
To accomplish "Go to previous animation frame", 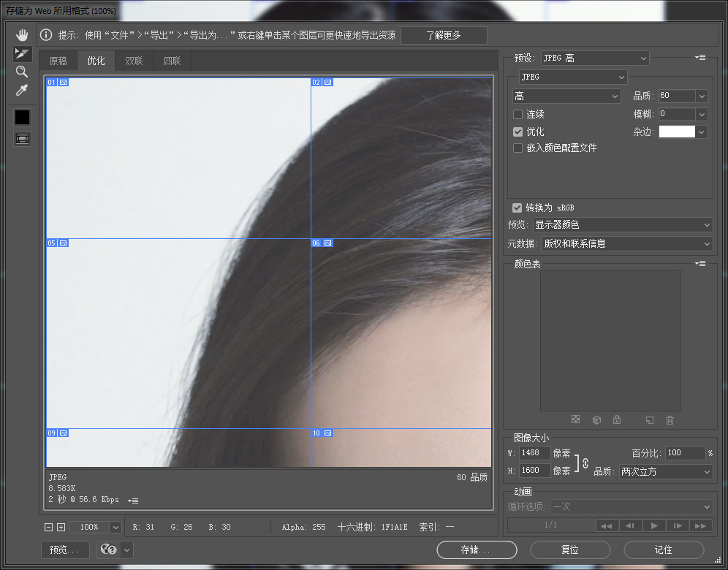I will tap(630, 525).
